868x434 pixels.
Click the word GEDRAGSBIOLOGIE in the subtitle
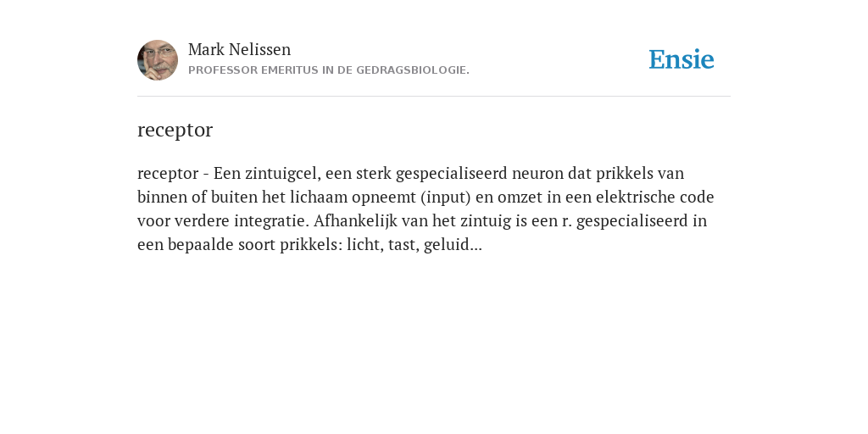coord(413,70)
